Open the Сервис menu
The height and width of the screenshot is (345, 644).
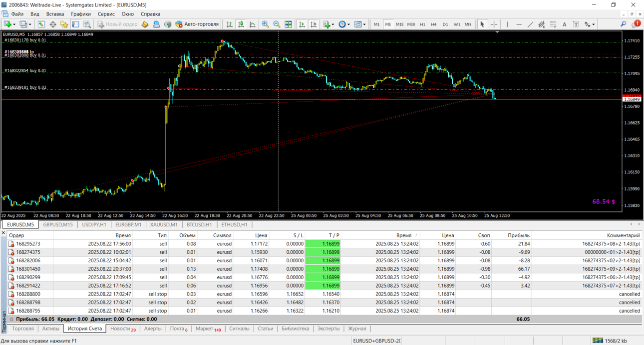click(106, 14)
